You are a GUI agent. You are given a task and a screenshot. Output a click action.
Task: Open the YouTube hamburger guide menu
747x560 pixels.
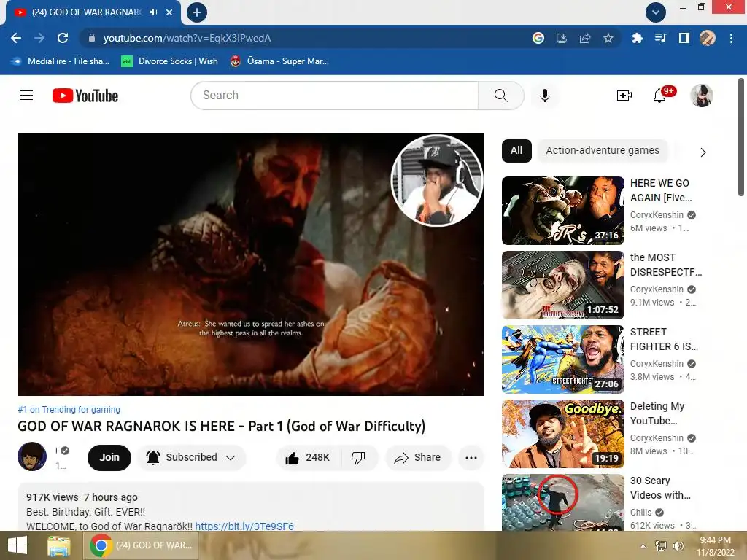pos(26,96)
